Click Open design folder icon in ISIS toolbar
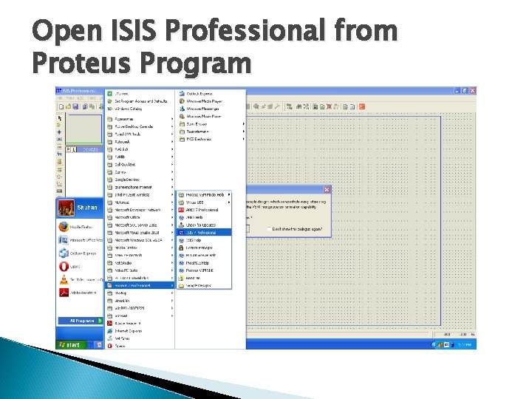Screen dimensions: 532x399 (x=68, y=106)
